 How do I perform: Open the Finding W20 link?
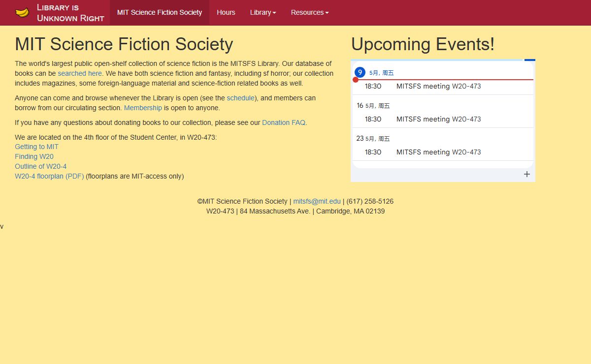pyautogui.click(x=34, y=156)
